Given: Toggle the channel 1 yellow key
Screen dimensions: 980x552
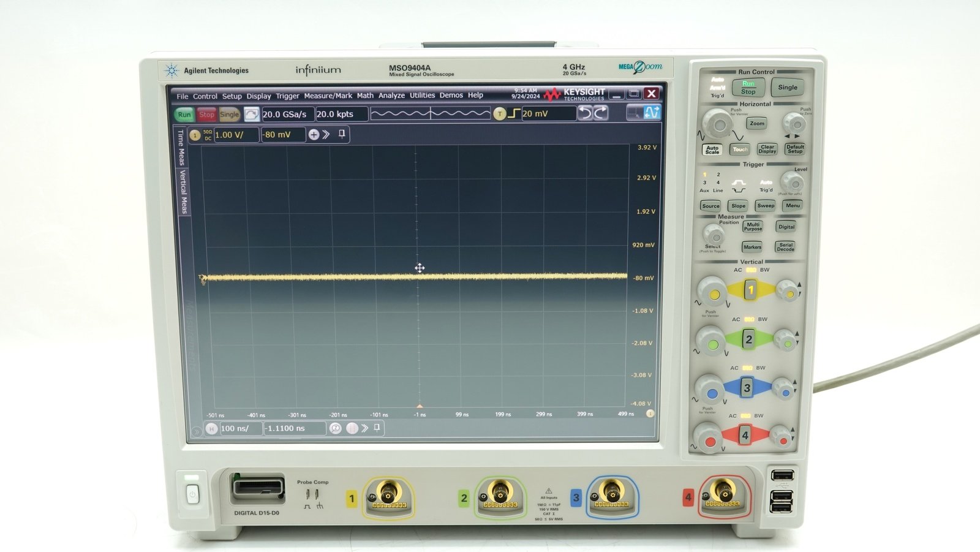Looking at the screenshot, I should 750,289.
